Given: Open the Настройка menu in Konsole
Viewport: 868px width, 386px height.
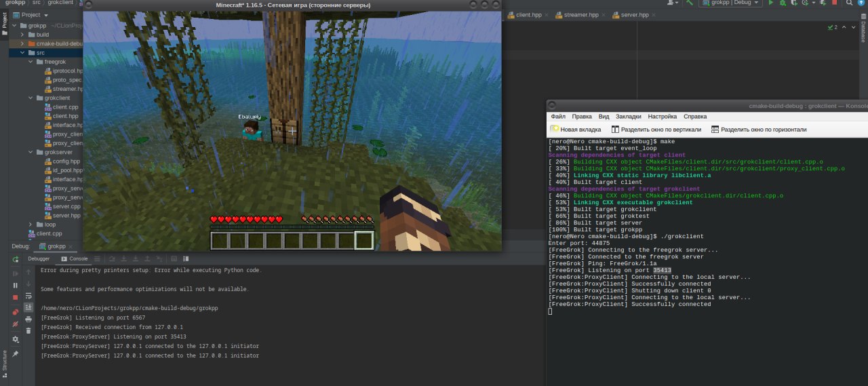Looking at the screenshot, I should click(x=663, y=117).
